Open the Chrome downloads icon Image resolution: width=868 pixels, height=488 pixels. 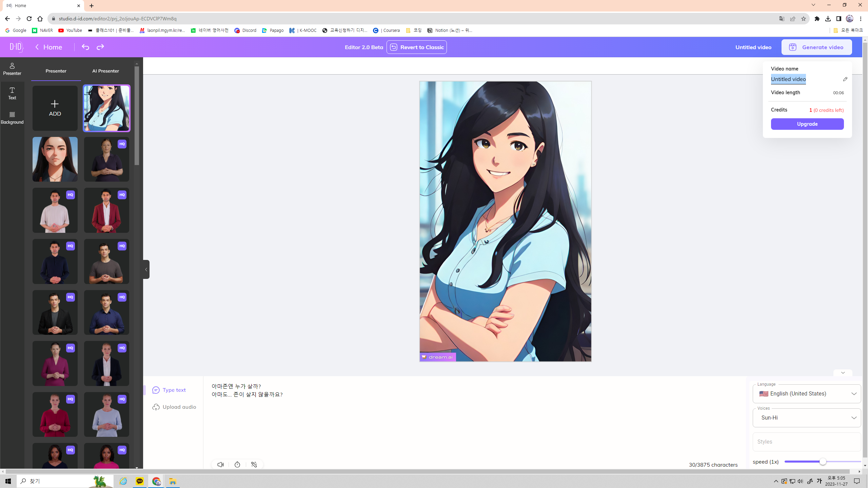828,19
